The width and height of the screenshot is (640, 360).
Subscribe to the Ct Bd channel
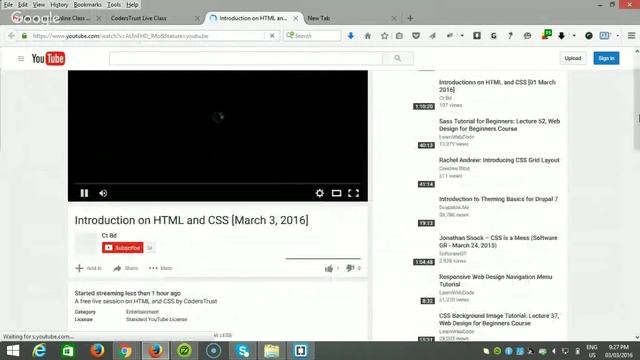(x=122, y=248)
